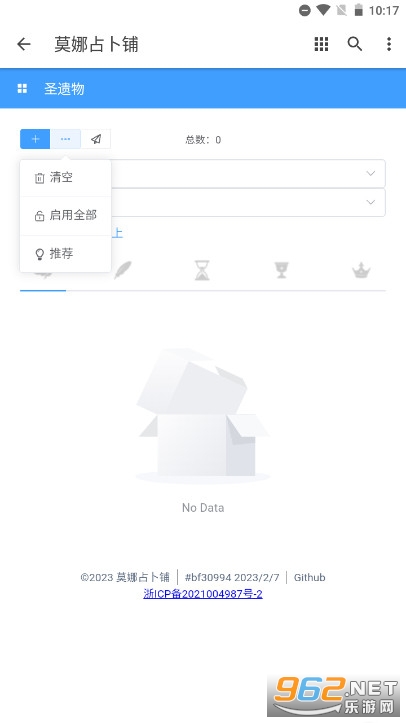Expand the second filter dropdown chevron
406x723 pixels.
click(371, 202)
